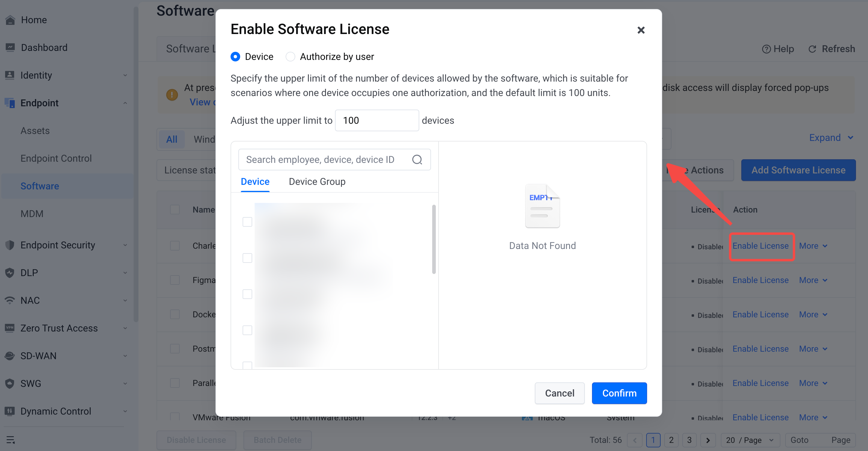The width and height of the screenshot is (868, 451).
Task: Click the NAC wifi icon
Action: pos(10,300)
